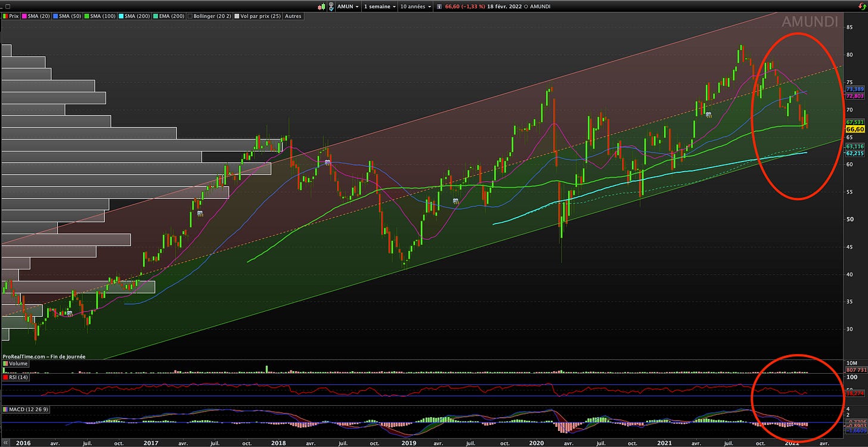Click the 62,215 price axis label

pos(855,153)
